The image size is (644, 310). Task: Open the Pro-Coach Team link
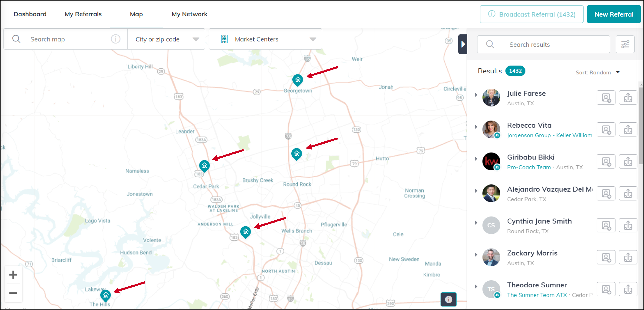pos(529,167)
